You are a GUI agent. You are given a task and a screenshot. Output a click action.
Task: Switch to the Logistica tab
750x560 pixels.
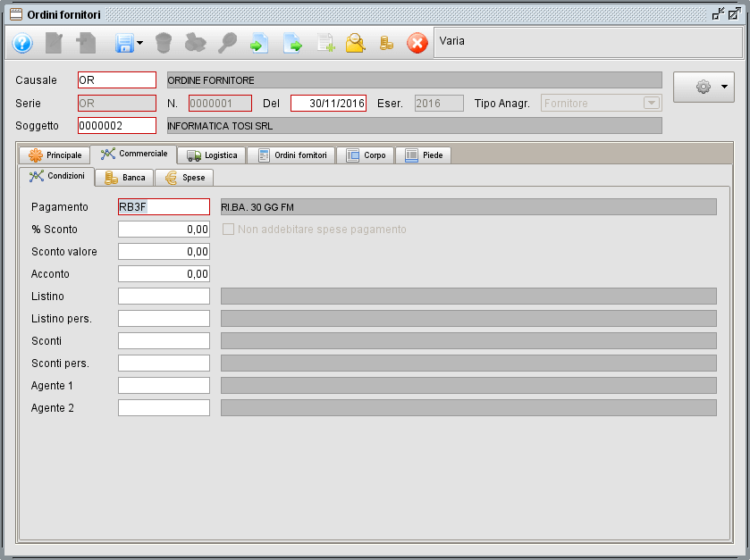click(212, 155)
